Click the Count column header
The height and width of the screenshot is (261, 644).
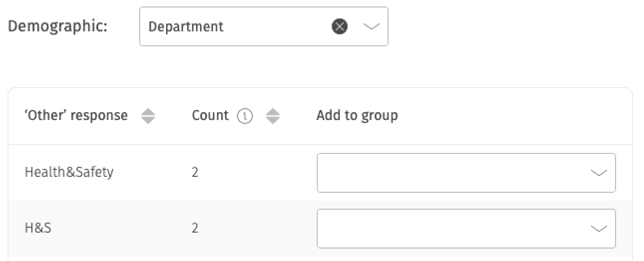(210, 116)
